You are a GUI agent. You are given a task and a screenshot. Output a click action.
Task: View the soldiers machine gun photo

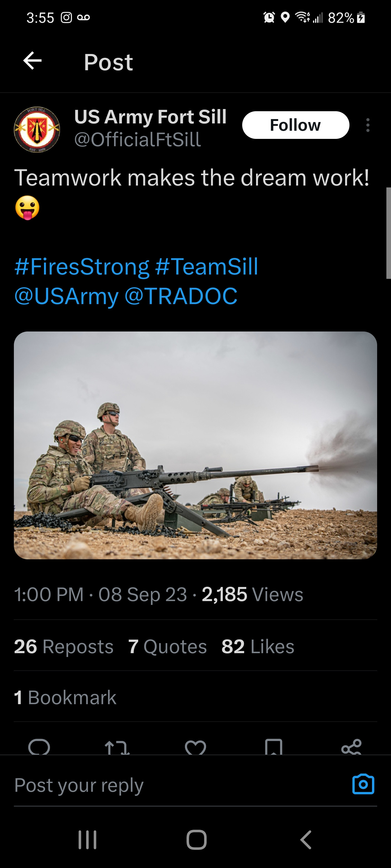pos(195,445)
